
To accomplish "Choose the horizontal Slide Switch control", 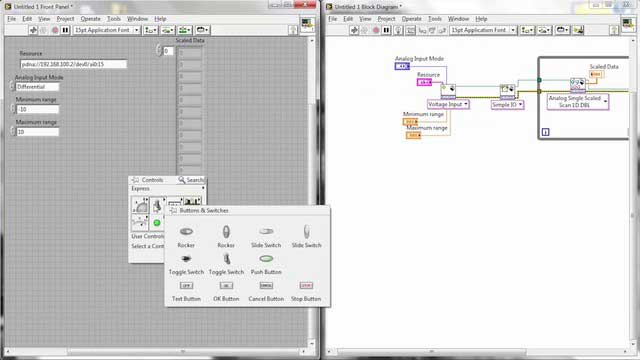I will [x=266, y=237].
